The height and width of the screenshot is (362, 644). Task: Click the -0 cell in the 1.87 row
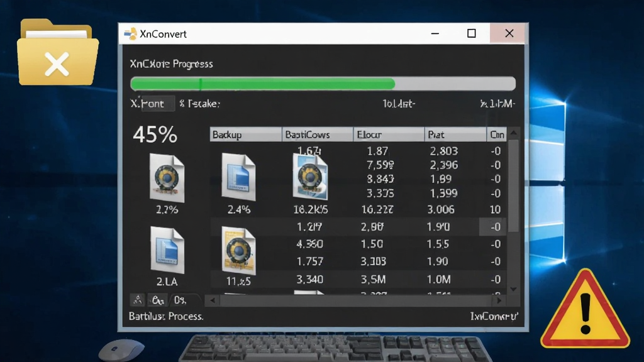click(496, 151)
